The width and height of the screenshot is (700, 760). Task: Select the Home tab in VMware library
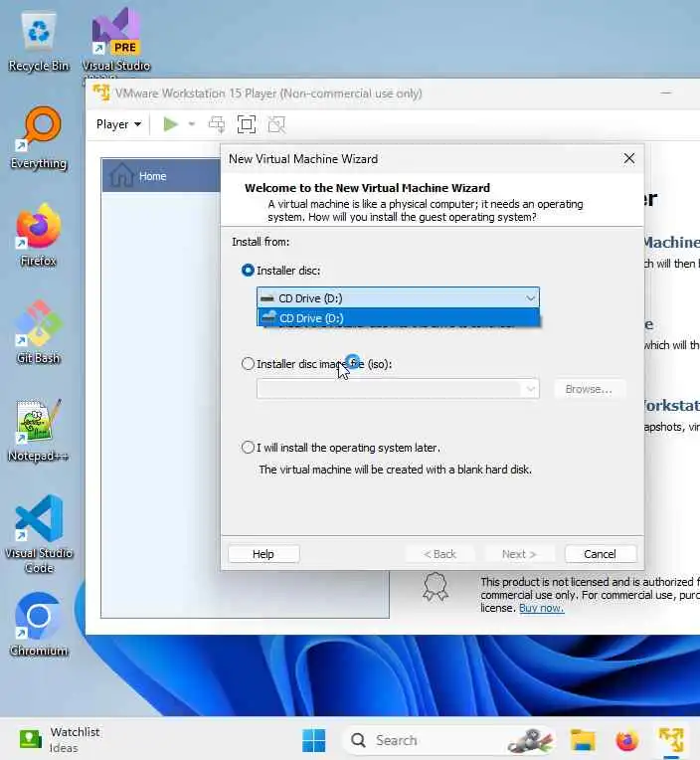161,176
